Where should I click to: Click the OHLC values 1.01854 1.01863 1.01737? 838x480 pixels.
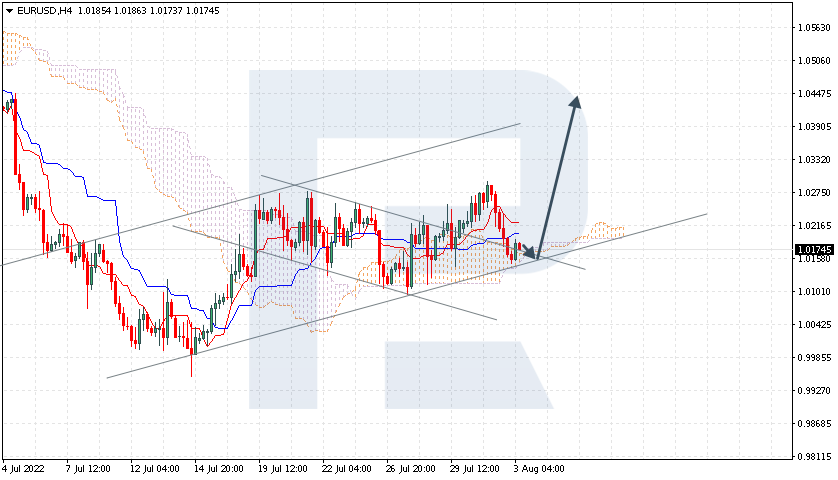pyautogui.click(x=130, y=11)
